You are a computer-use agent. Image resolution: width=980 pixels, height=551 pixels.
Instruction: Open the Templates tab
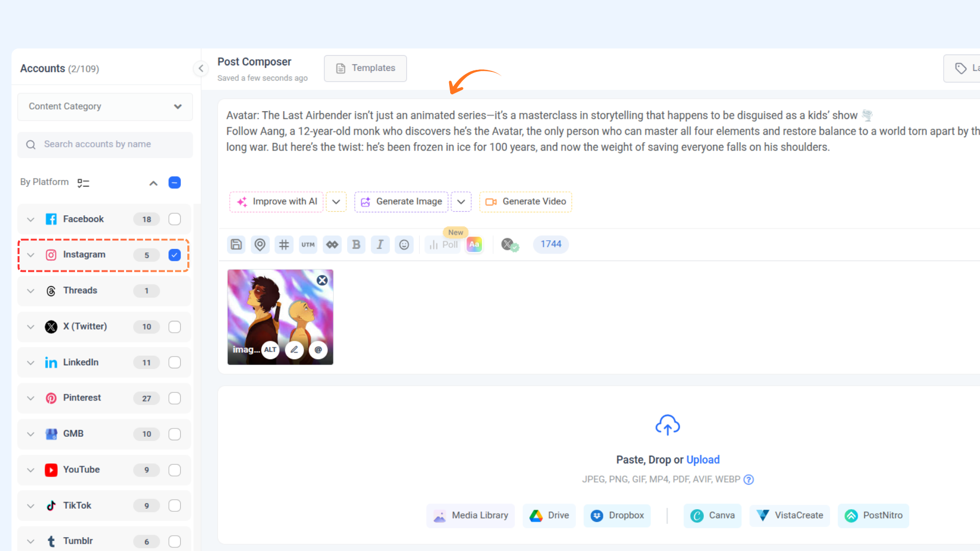click(365, 68)
